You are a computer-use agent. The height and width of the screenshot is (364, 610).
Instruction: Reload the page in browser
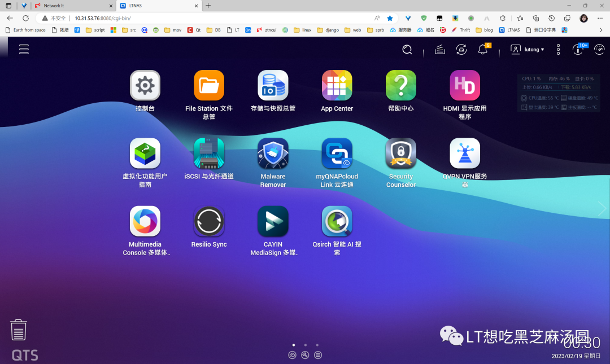click(x=25, y=18)
